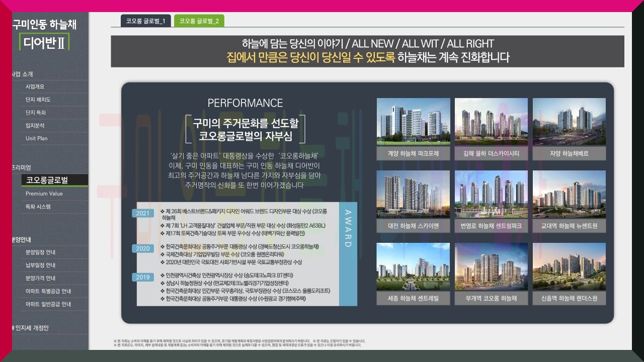Viewport: 644px width, 362px height.
Task: Click 구미인동 하늘채 title
Action: coord(44,24)
